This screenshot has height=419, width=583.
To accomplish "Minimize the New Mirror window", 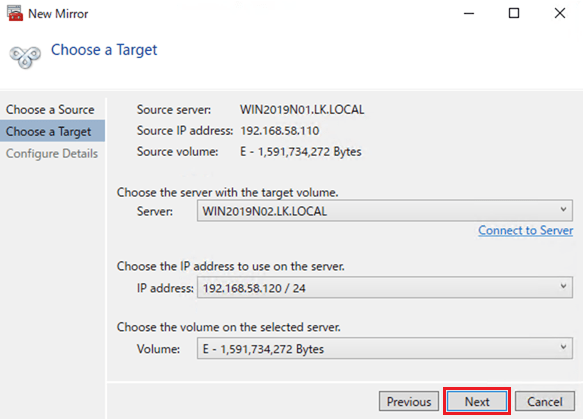I will coord(469,13).
